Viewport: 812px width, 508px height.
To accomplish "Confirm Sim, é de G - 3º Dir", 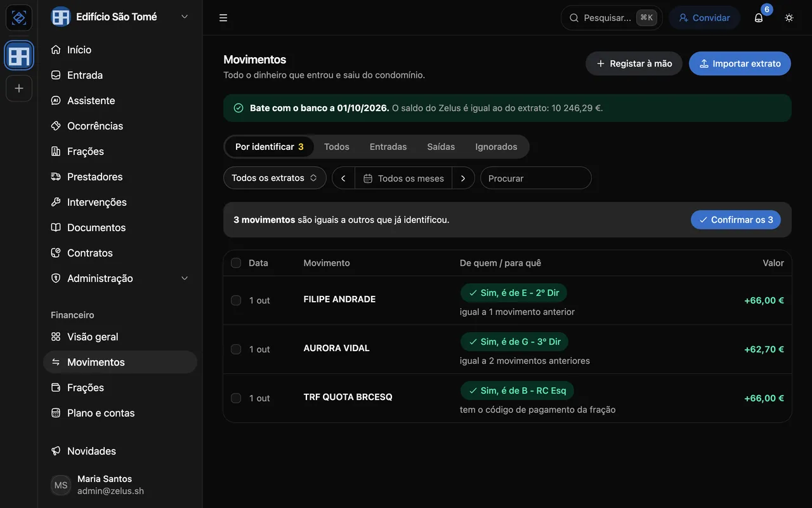I will (514, 342).
